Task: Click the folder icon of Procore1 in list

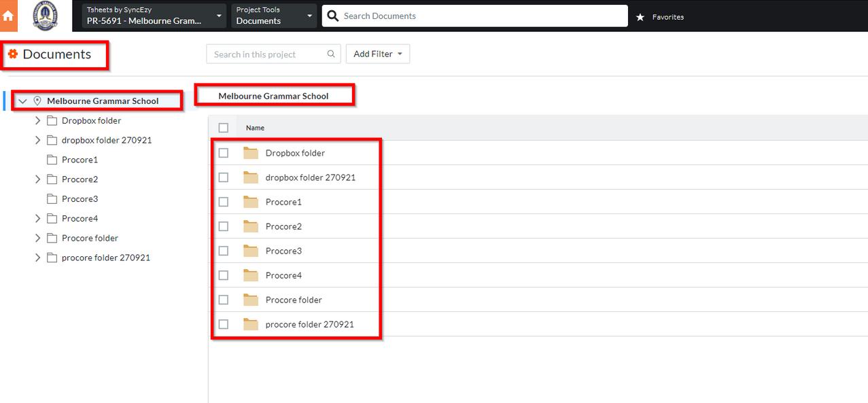Action: click(x=251, y=202)
